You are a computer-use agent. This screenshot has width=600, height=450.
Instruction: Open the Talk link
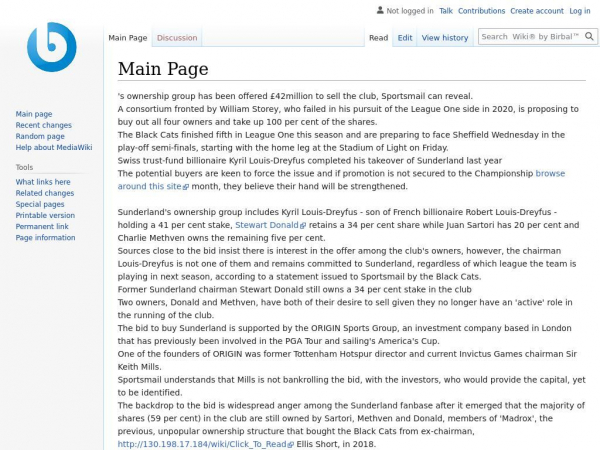click(446, 11)
